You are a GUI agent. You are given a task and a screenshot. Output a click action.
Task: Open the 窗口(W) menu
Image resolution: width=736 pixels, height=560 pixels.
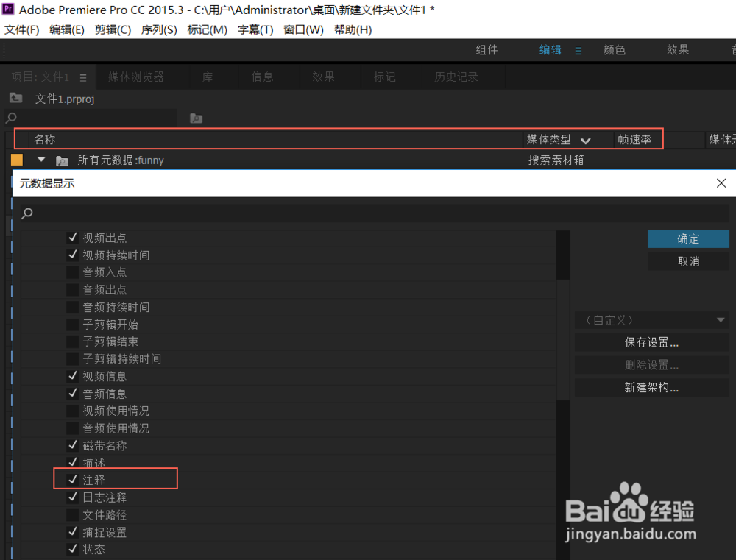coord(302,29)
